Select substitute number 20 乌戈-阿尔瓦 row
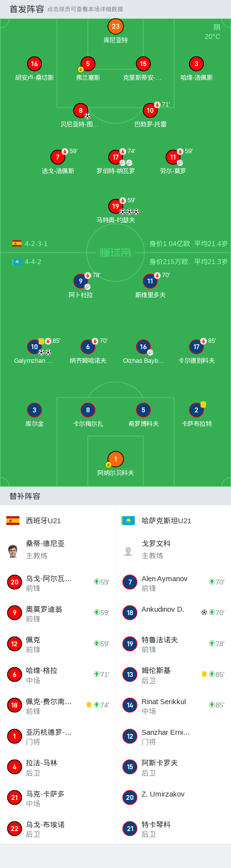This screenshot has width=231, height=868. pyautogui.click(x=58, y=582)
